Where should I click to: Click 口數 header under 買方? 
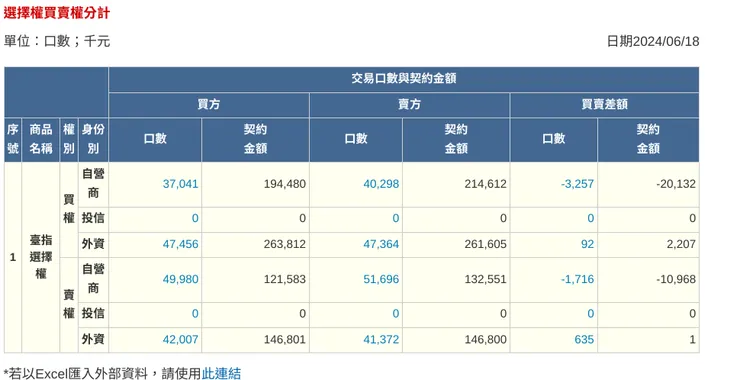click(155, 139)
